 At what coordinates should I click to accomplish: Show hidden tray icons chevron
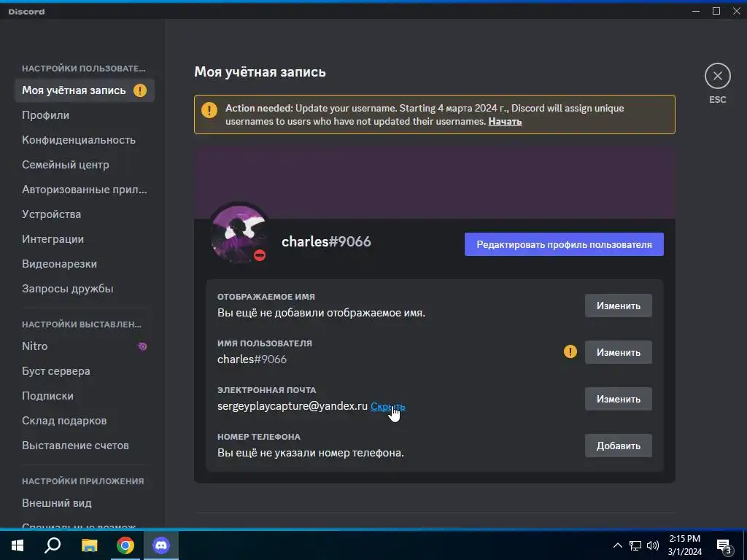pyautogui.click(x=617, y=545)
